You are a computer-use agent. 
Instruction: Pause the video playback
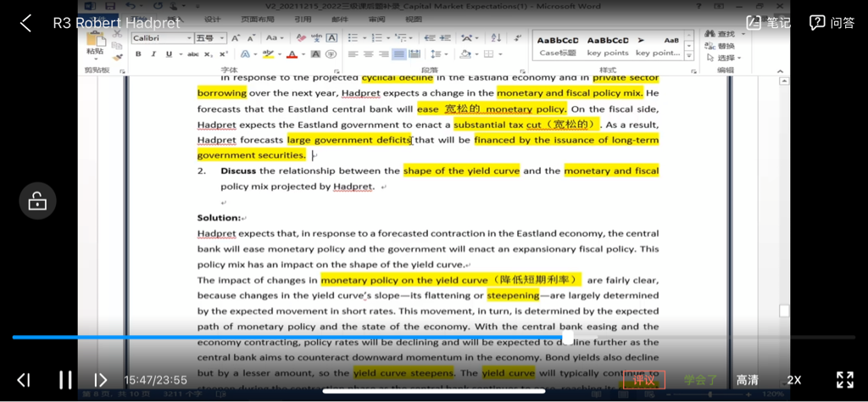click(x=64, y=380)
